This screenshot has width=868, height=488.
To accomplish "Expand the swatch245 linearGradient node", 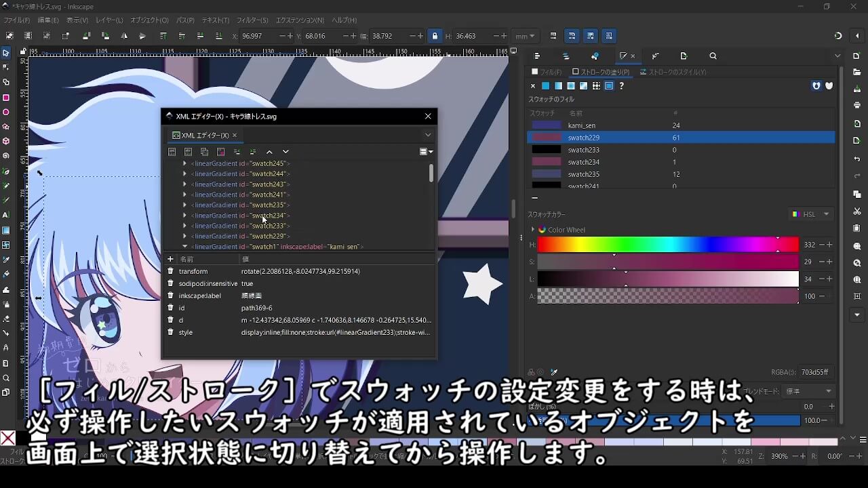I will [x=184, y=163].
